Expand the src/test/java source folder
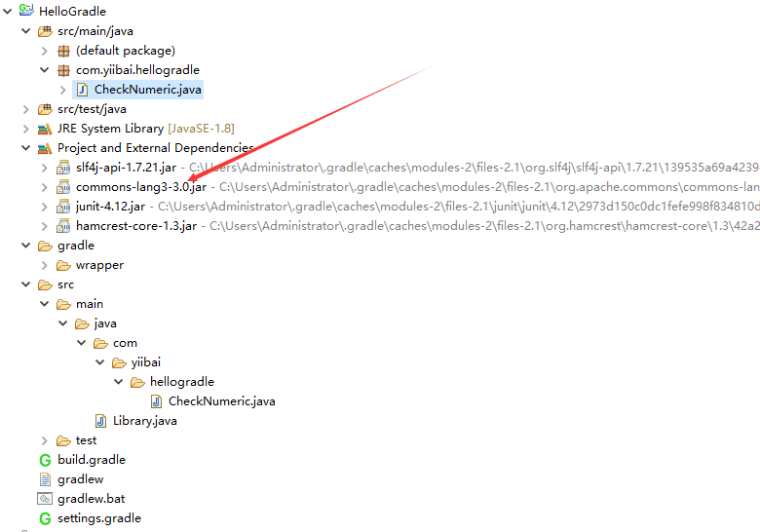The height and width of the screenshot is (532, 760). (x=26, y=109)
